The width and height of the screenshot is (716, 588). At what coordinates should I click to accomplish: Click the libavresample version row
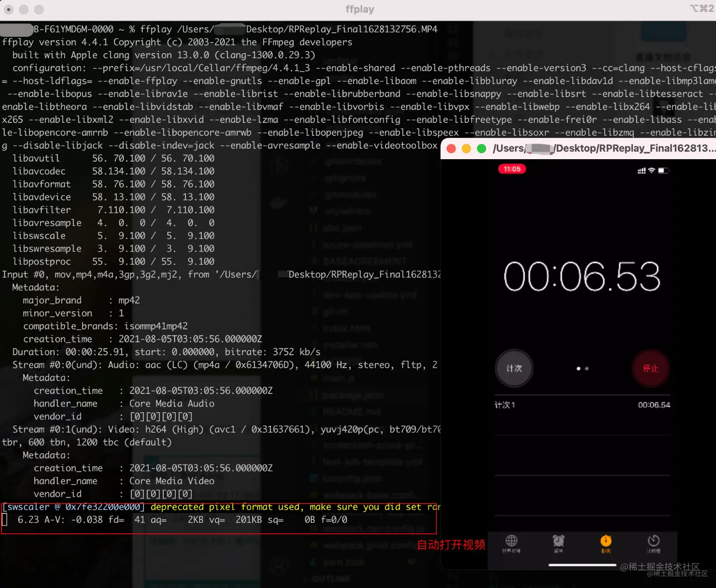[113, 223]
